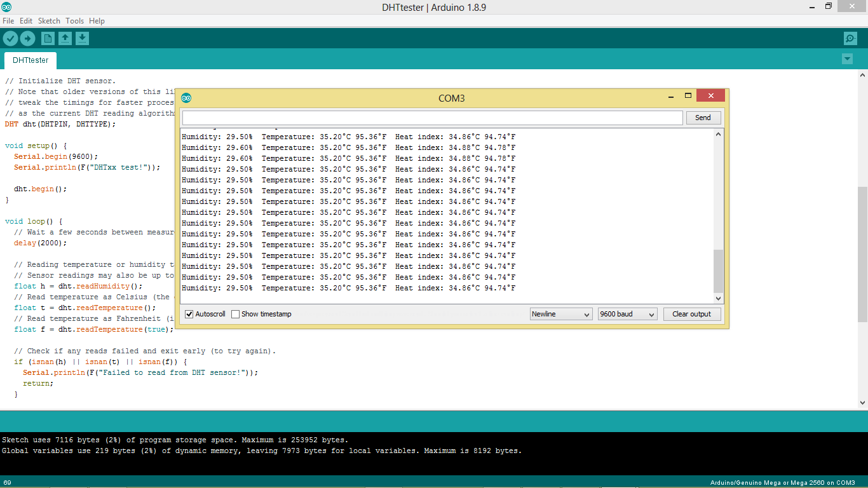This screenshot has height=488, width=868.
Task: Open a sketch with the Open icon
Action: pos(65,39)
